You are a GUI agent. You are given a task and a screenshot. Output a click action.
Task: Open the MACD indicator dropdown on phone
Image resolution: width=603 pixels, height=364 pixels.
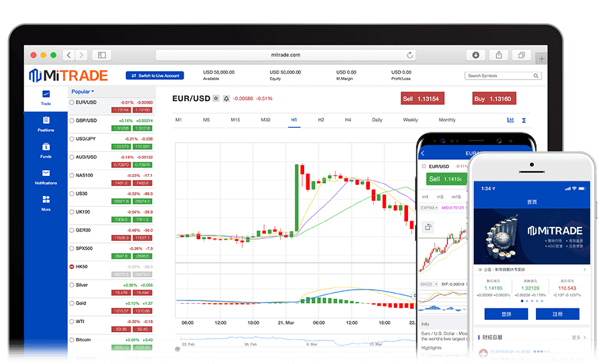(429, 284)
